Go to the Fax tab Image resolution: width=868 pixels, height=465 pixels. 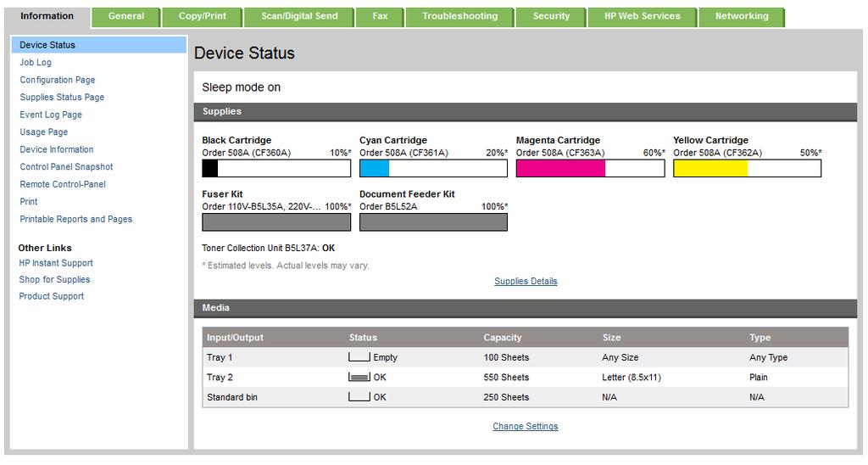[380, 17]
